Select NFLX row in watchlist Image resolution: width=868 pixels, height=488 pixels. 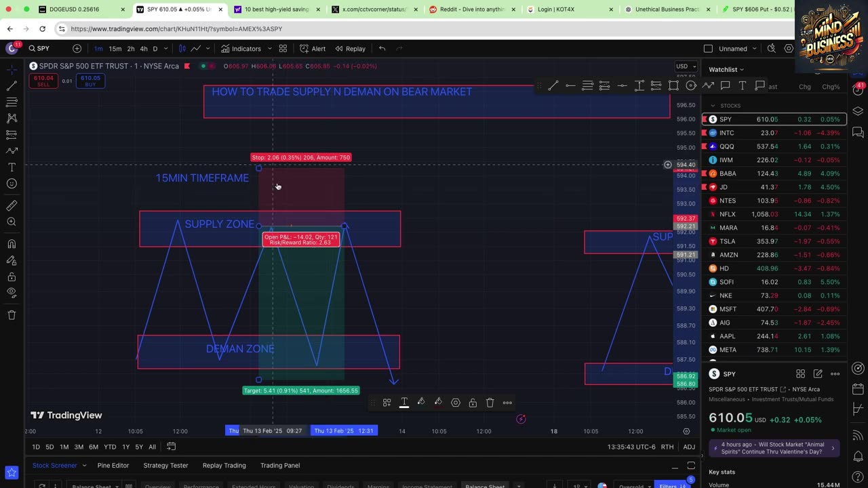point(774,214)
